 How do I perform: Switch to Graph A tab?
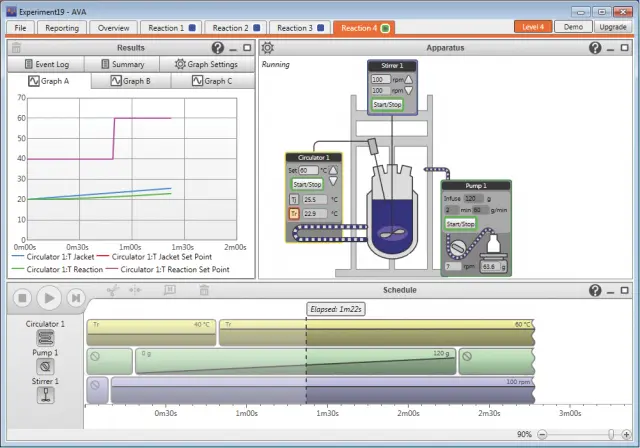49,81
